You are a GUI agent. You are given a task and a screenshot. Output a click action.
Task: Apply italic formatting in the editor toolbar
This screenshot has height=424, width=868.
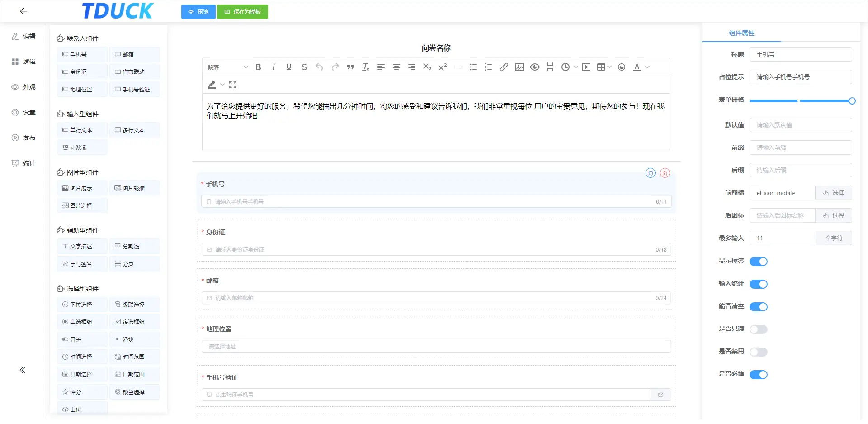pyautogui.click(x=274, y=67)
